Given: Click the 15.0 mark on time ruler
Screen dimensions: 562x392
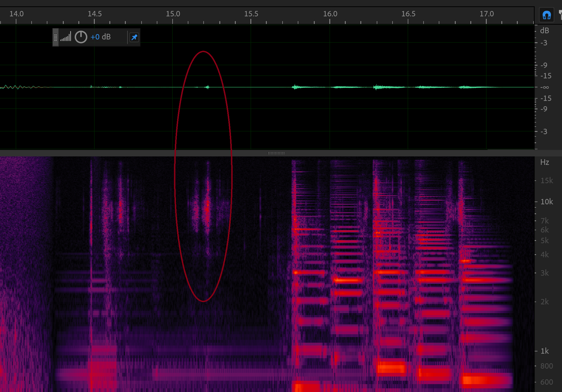Looking at the screenshot, I should click(x=173, y=14).
